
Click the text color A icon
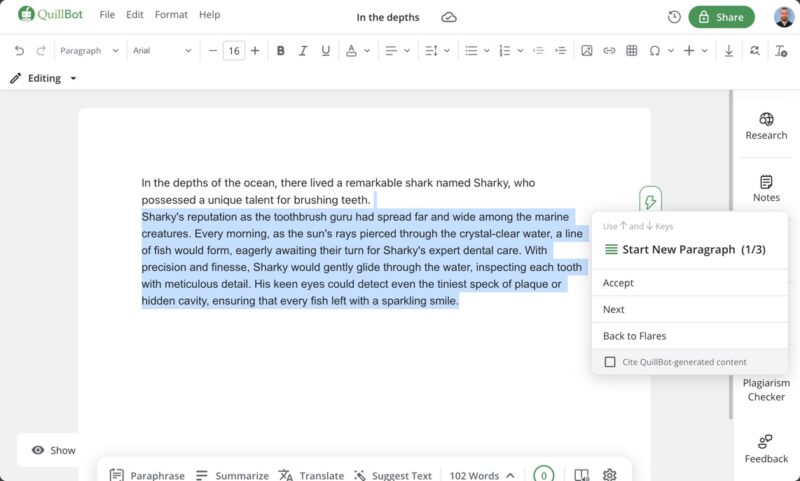pos(351,50)
